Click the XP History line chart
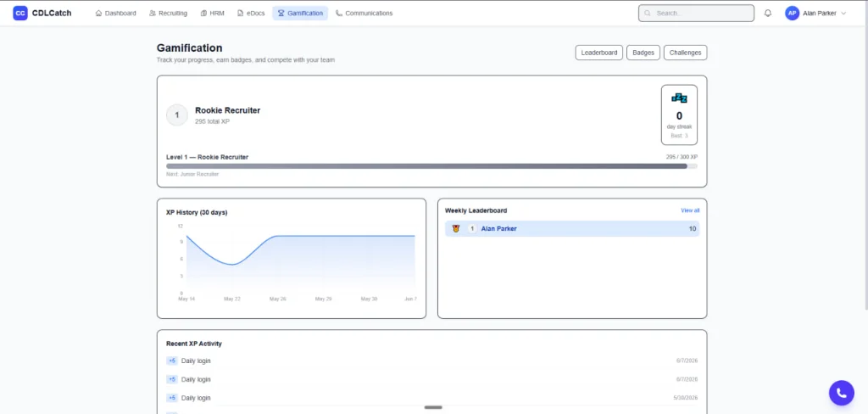 click(x=301, y=260)
